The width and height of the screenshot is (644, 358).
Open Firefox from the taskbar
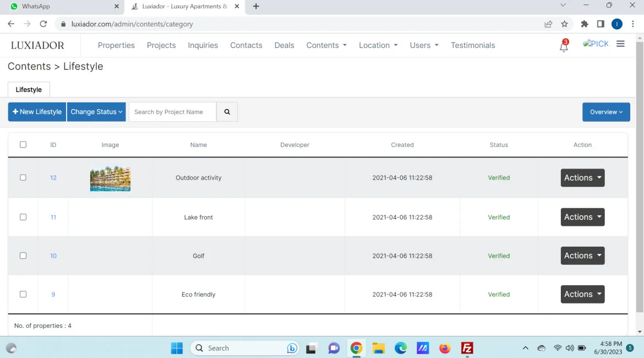coord(445,348)
